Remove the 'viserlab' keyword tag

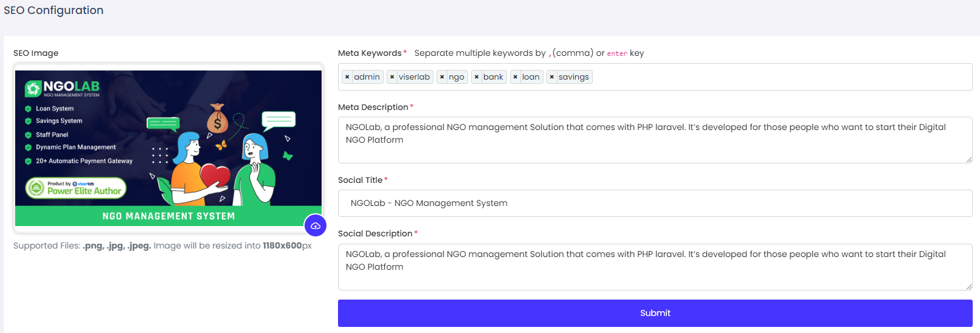click(x=392, y=77)
